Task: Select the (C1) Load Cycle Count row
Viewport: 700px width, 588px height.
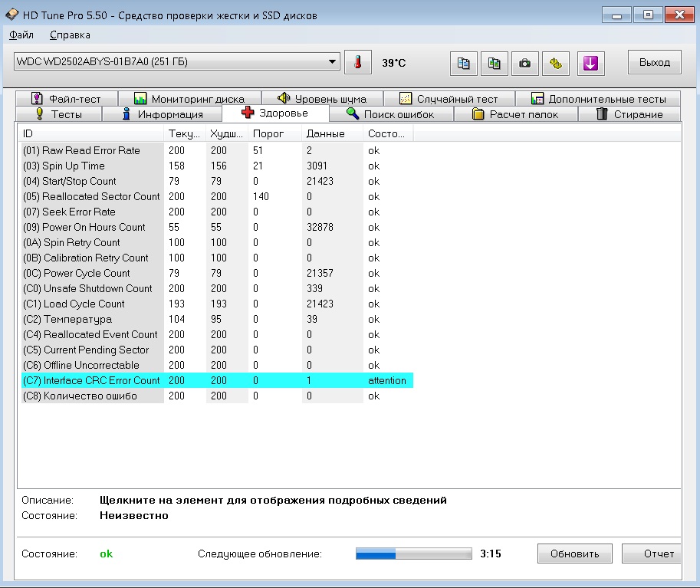Action: [217, 304]
